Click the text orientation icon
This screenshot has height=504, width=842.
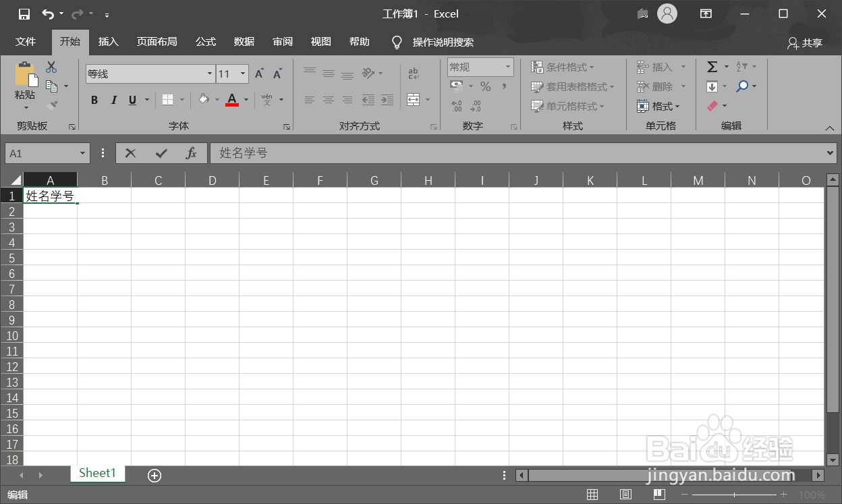pyautogui.click(x=368, y=73)
